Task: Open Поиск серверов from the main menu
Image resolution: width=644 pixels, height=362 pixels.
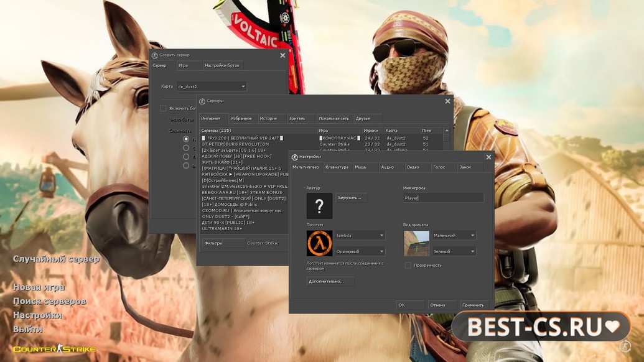Action: 50,301
